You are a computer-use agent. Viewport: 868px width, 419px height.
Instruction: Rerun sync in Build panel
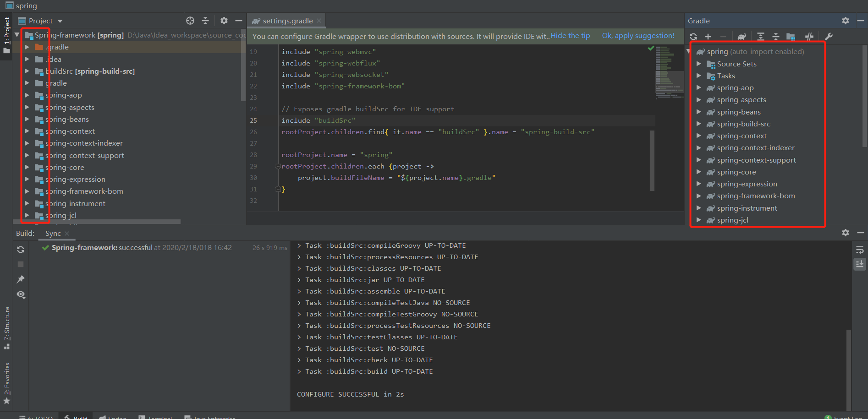coord(21,250)
